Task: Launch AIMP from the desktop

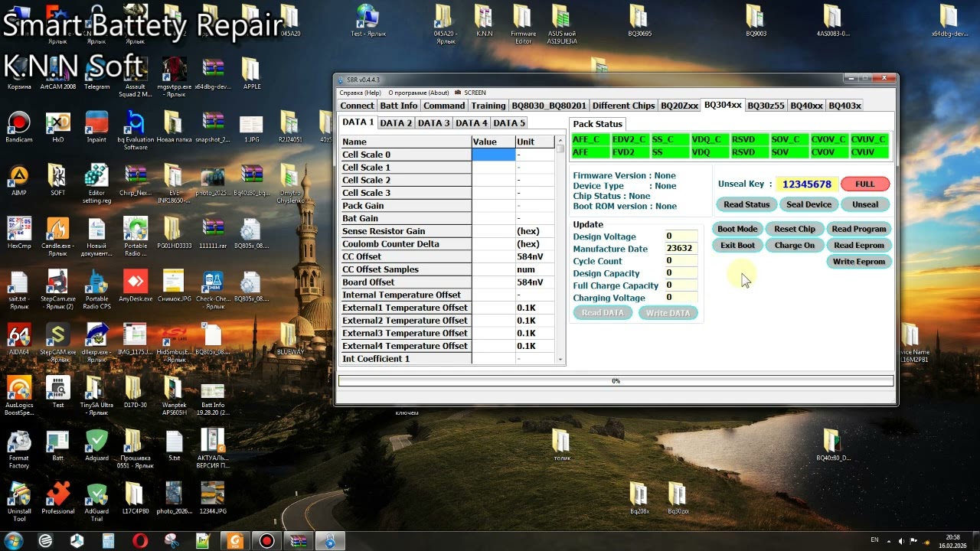Action: click(x=18, y=181)
